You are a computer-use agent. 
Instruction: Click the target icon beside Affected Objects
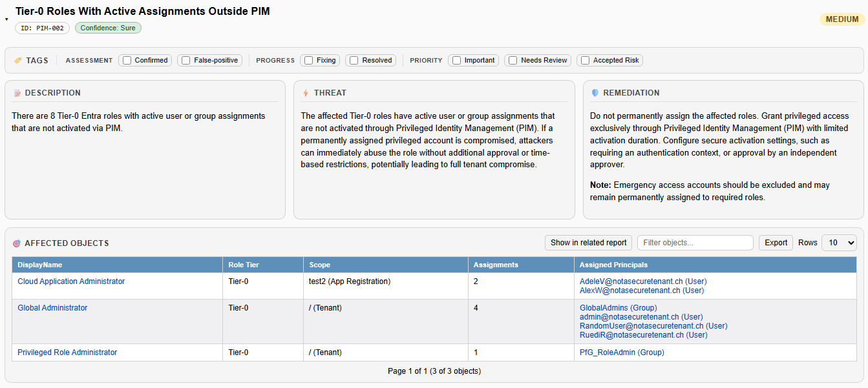pyautogui.click(x=17, y=243)
